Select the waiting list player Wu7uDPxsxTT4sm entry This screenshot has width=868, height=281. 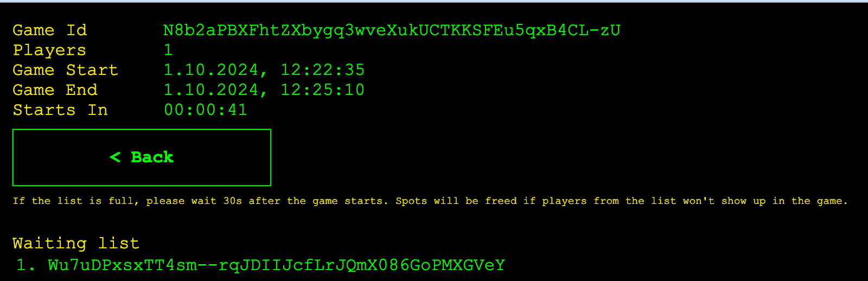(x=277, y=265)
